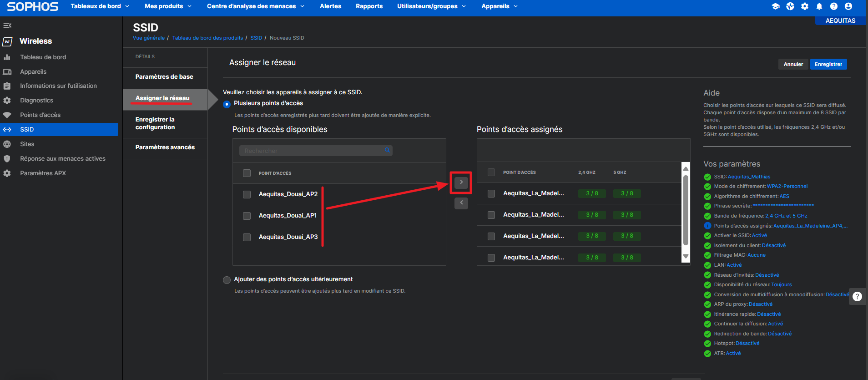Check last assigned Aequitas_La_Madel checkbox

point(491,258)
